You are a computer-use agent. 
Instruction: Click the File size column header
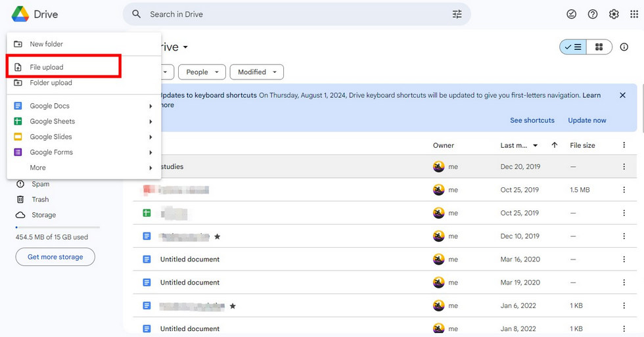[582, 145]
